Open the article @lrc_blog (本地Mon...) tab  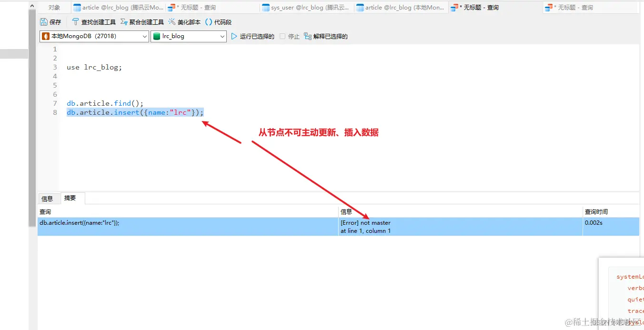[401, 7]
